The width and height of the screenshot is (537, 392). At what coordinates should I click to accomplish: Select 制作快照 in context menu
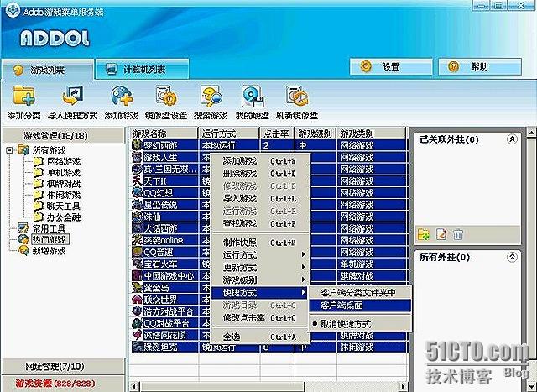261,243
